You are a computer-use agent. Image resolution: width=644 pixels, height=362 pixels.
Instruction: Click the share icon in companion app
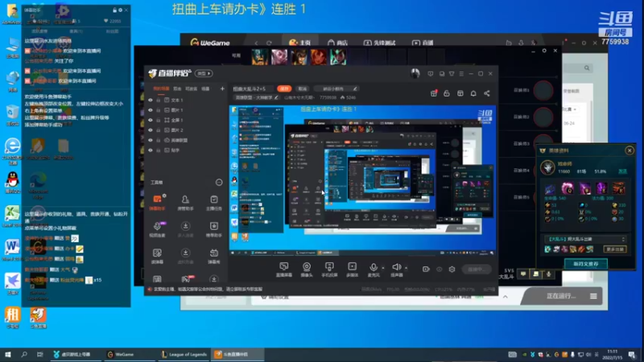point(487,93)
